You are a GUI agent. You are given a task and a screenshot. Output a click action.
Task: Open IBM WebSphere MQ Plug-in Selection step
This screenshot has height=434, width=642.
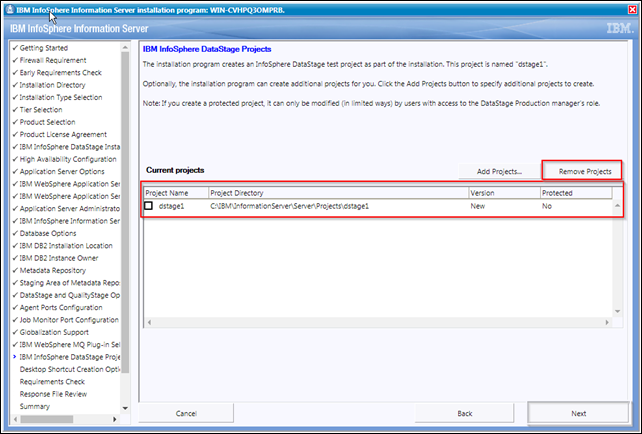[70, 344]
